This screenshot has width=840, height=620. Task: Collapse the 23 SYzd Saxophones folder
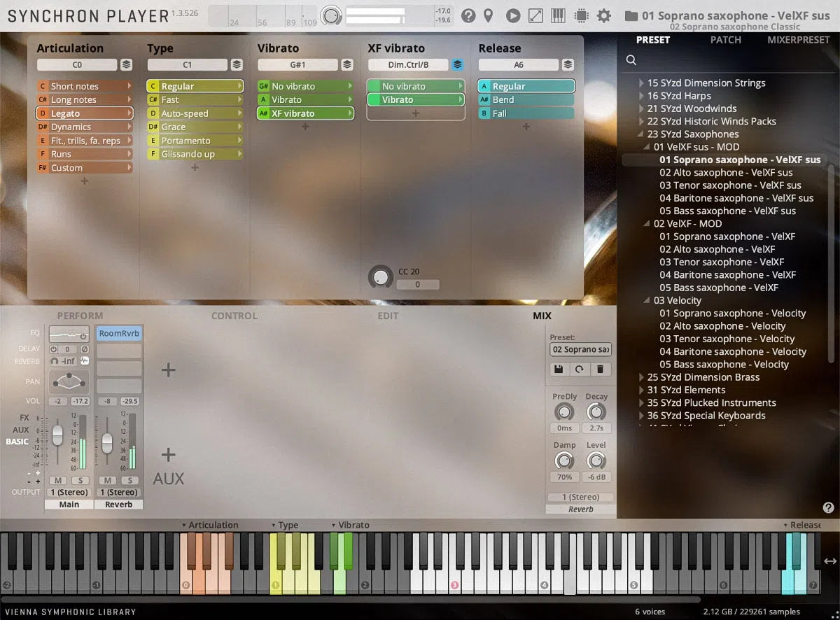coord(641,134)
